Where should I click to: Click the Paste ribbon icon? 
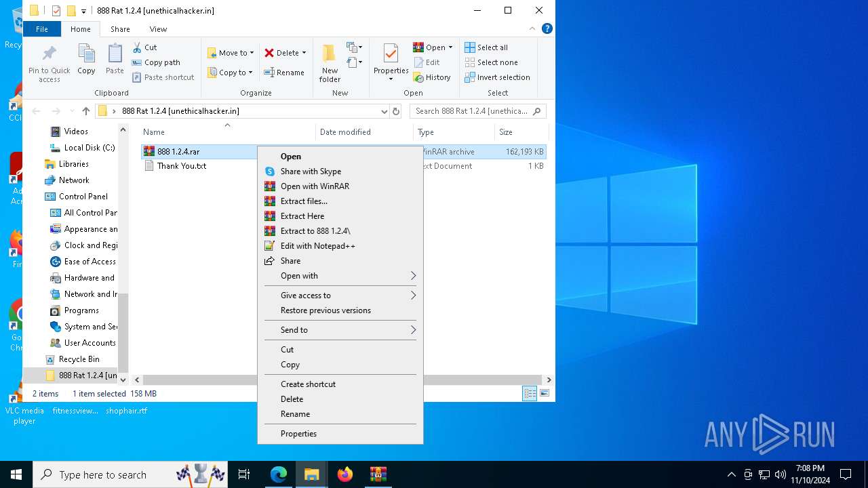point(115,60)
